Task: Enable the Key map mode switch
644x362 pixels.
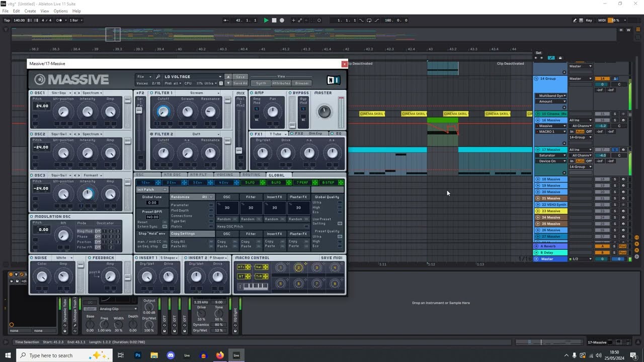Action: 589,20
